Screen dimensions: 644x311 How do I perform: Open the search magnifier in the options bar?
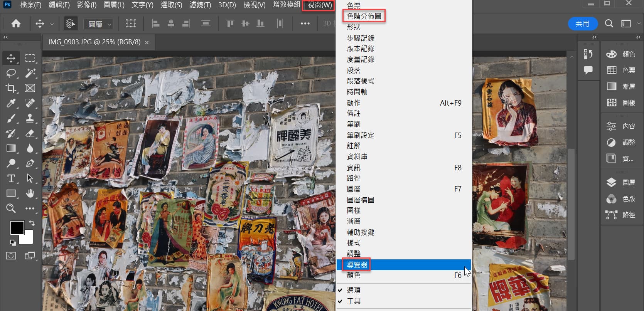(x=609, y=24)
